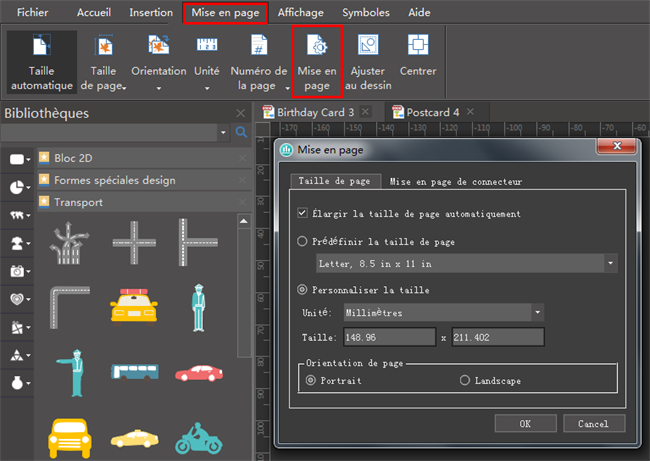Image resolution: width=650 pixels, height=461 pixels.
Task: Click the library search magnifier icon
Action: [x=241, y=132]
